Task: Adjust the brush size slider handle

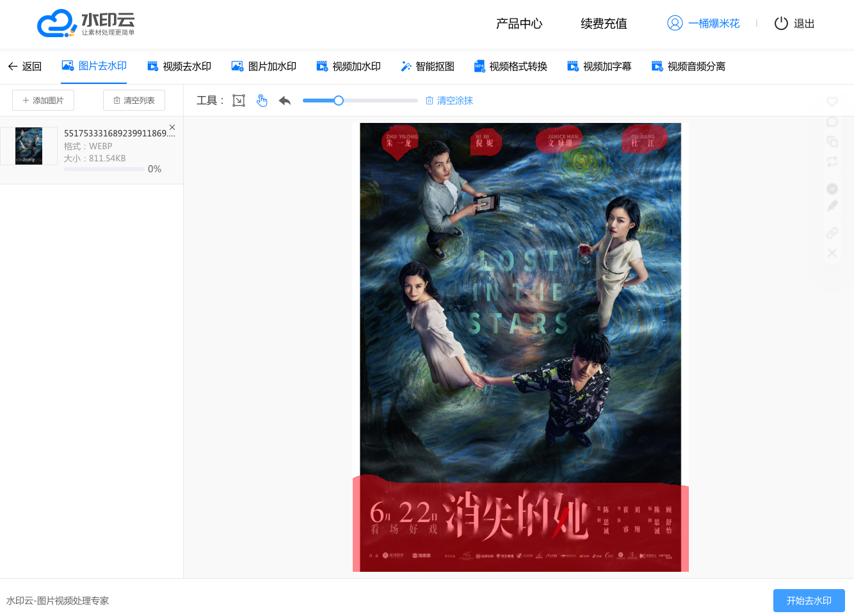Action: 339,101
